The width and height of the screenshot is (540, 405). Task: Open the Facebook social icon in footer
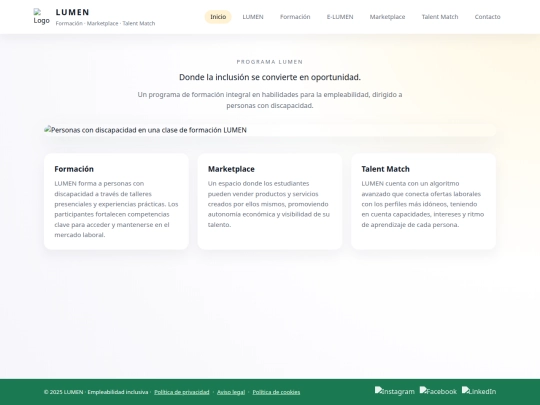(438, 391)
